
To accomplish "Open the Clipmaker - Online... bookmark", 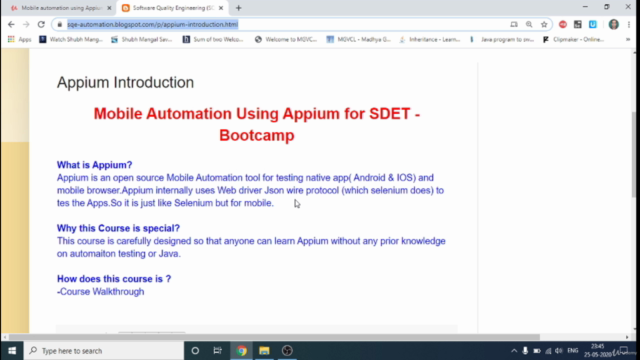I will tap(573, 39).
